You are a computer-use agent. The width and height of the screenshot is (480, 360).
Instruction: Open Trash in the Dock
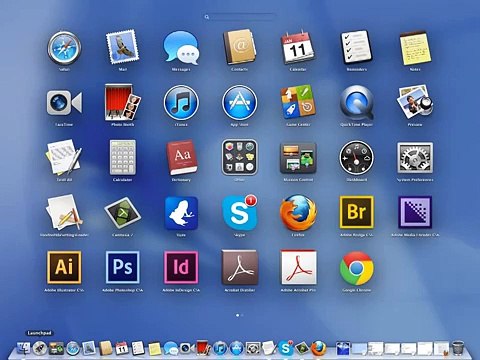459,348
